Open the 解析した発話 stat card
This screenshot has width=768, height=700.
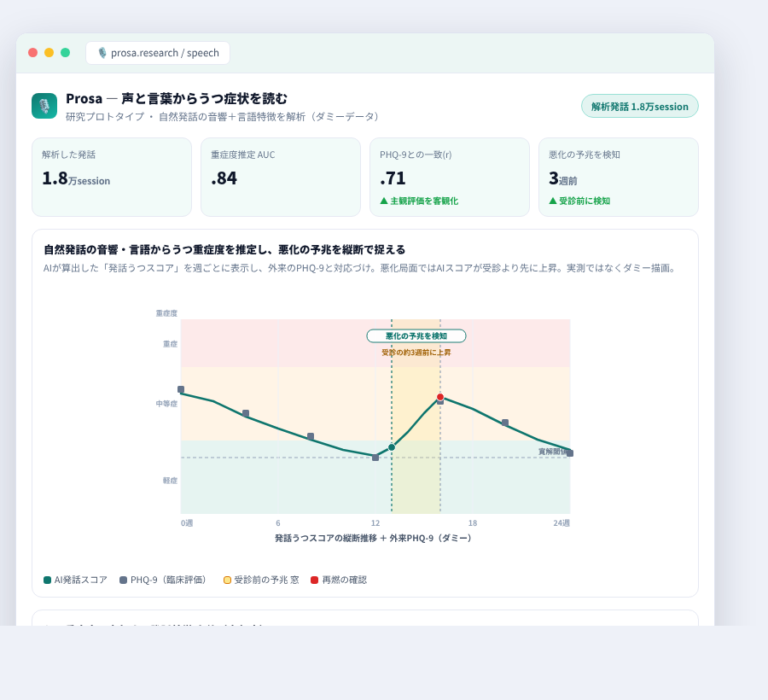coord(112,177)
